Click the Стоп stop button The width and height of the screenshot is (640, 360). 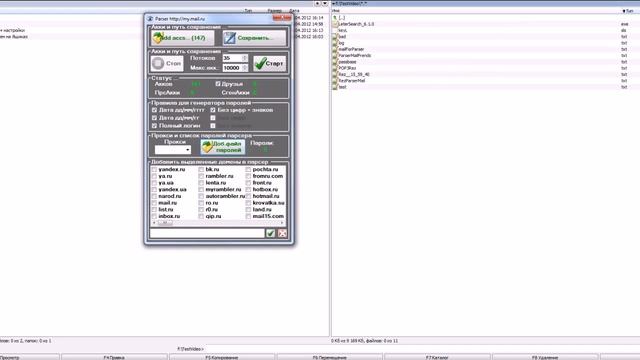(x=167, y=63)
